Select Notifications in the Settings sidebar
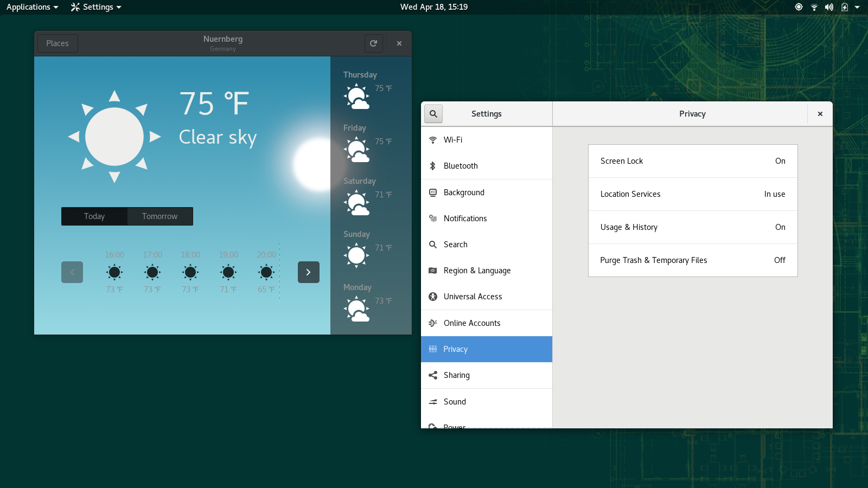The image size is (868, 488). coord(465,219)
